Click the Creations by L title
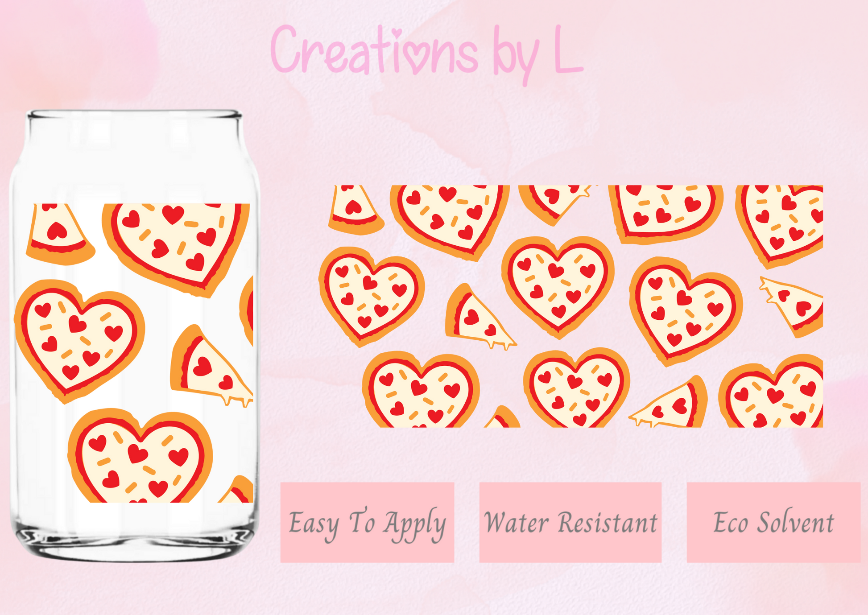 (427, 54)
